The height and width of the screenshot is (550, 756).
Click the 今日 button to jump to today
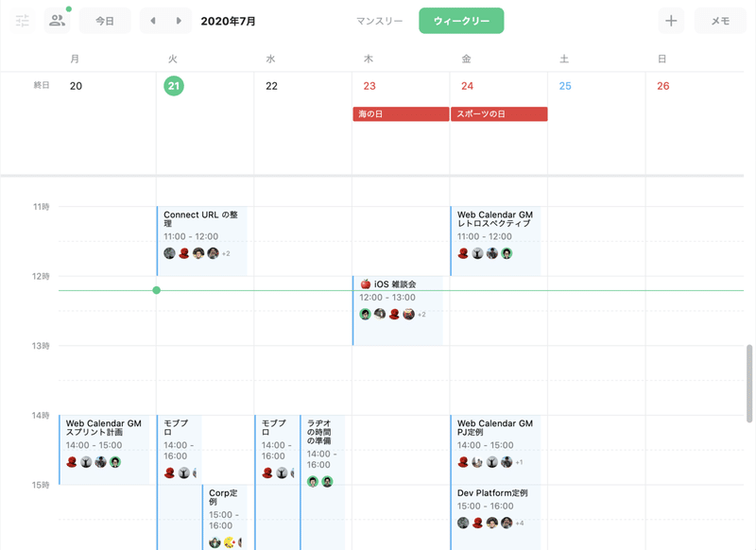point(105,20)
